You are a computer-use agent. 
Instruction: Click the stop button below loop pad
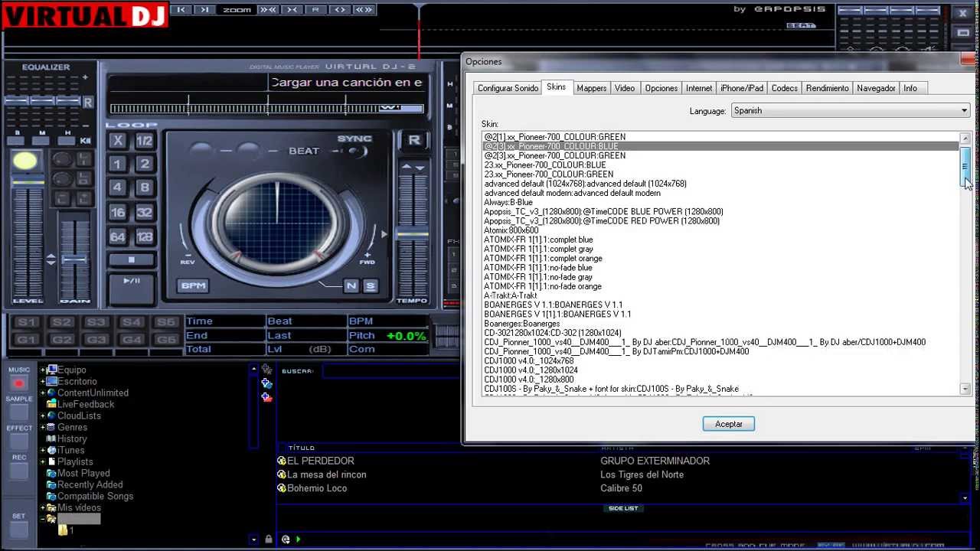point(131,260)
